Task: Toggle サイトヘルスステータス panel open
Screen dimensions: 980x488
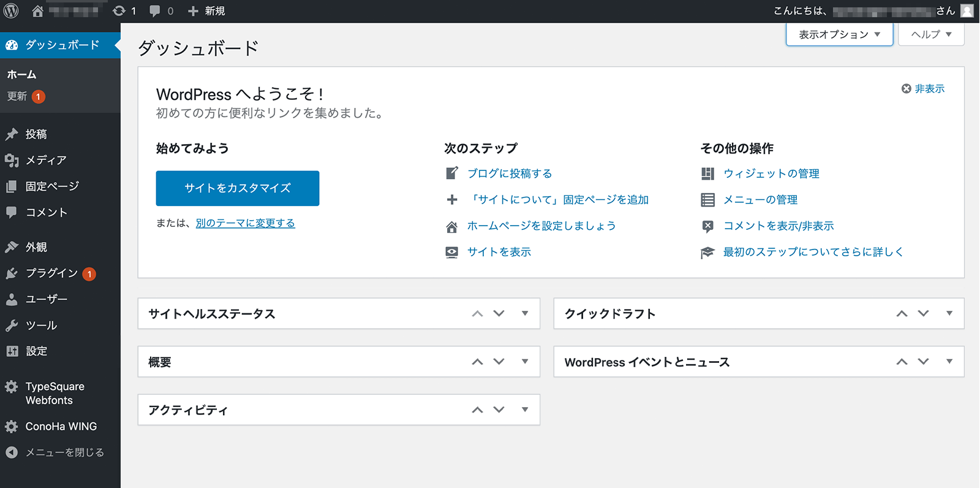Action: tap(525, 313)
